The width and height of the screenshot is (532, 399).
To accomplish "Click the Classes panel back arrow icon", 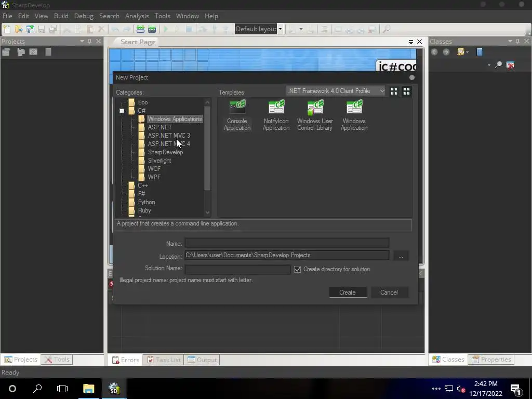I will pos(434,52).
